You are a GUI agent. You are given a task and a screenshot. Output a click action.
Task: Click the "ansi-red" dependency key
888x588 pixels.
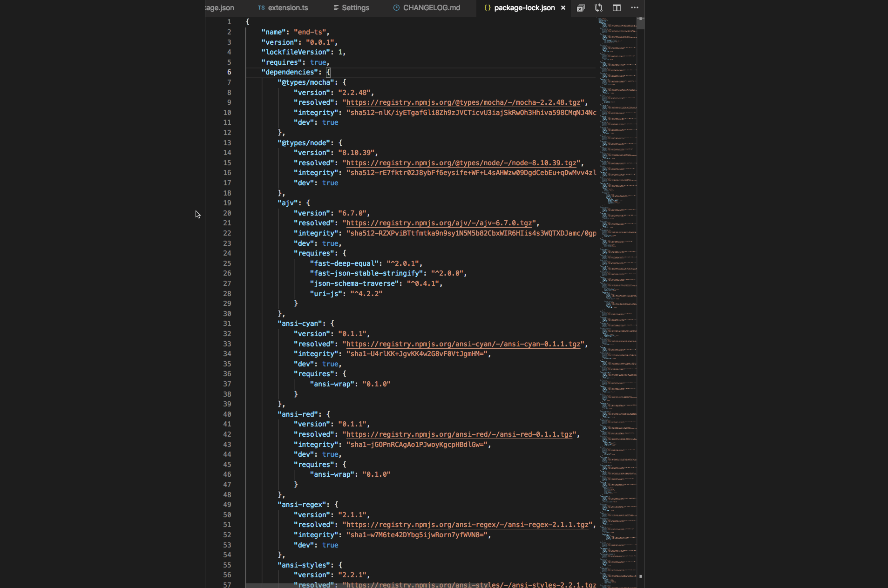(298, 414)
